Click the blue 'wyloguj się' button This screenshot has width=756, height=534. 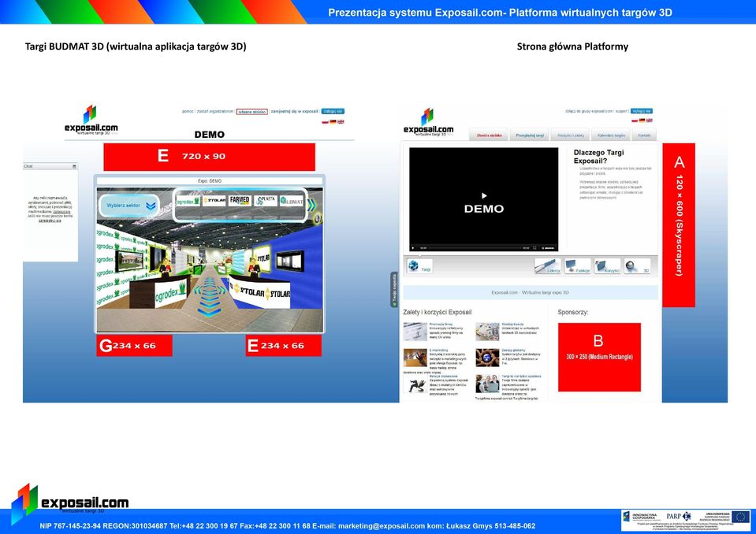(x=641, y=111)
